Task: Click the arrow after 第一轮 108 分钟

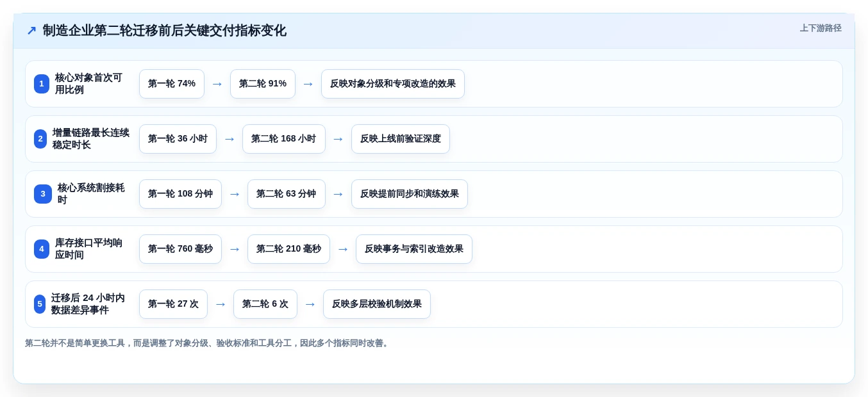Action: (235, 194)
